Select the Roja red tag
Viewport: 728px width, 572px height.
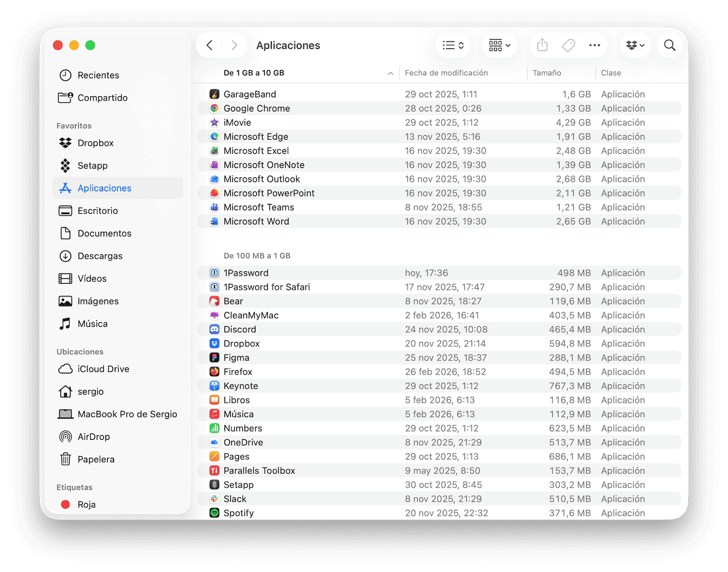117,505
